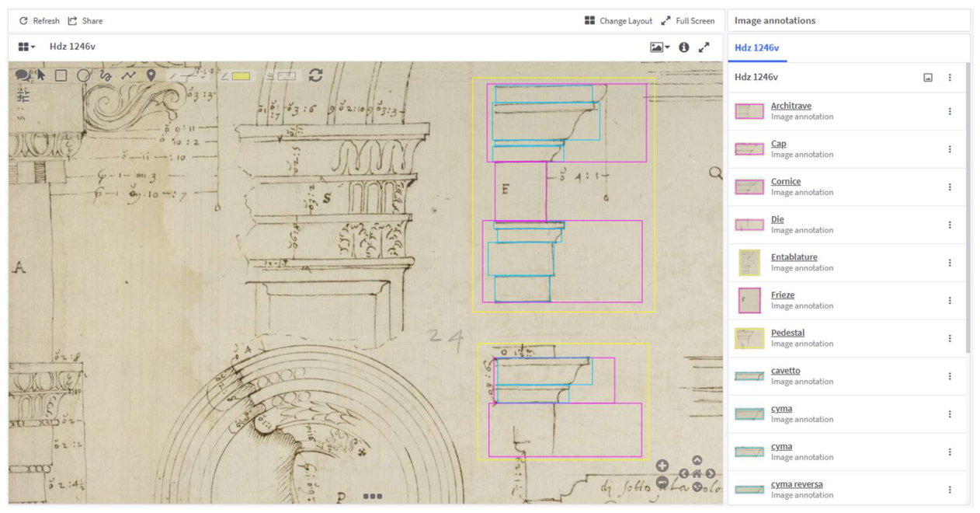Open the ruler measurement tool
Screen dimensions: 980x513
[23, 95]
